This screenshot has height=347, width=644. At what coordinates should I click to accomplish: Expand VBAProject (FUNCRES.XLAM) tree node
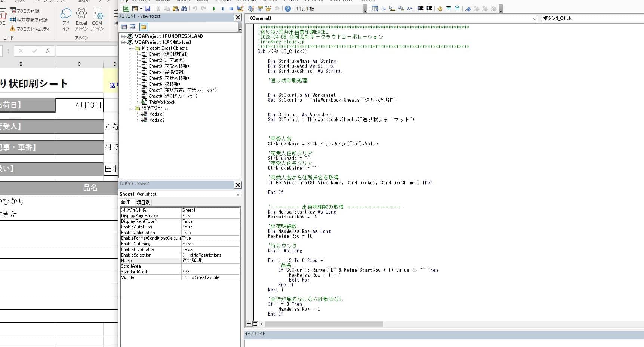(x=123, y=36)
